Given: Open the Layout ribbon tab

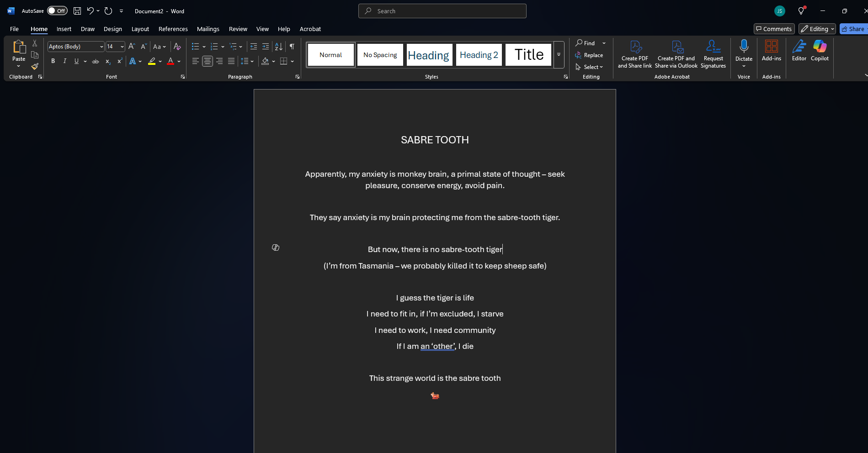Looking at the screenshot, I should pyautogui.click(x=140, y=29).
